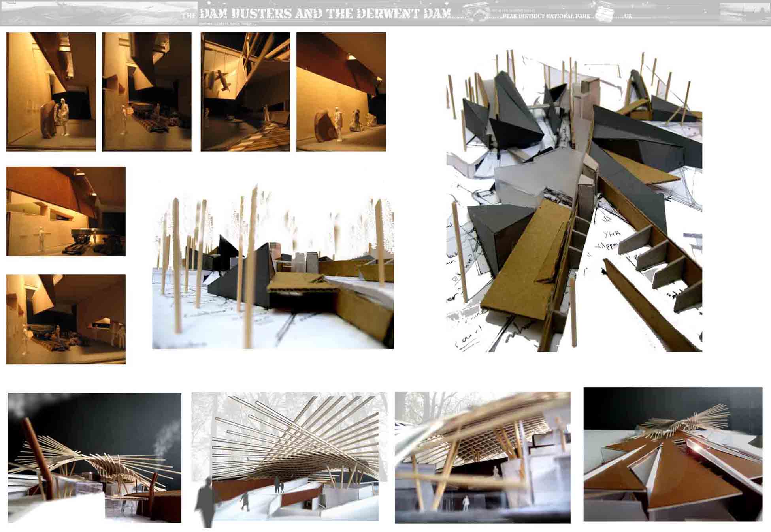The image size is (771, 532).
Task: Select landscape interior photo with lit wall shelves
Action: [66, 211]
